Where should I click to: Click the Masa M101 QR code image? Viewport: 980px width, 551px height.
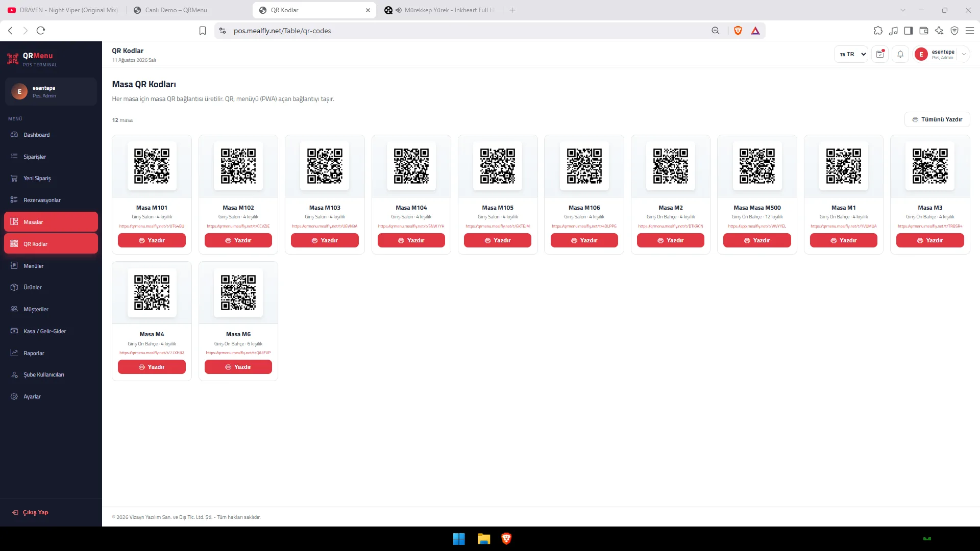pos(152,166)
